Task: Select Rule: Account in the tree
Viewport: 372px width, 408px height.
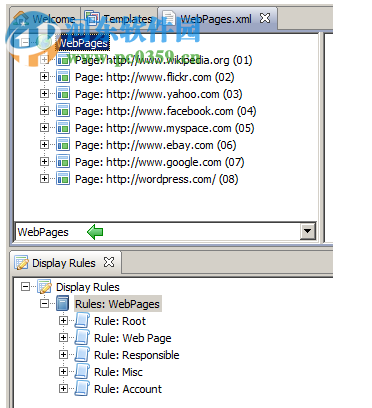Action: click(128, 389)
